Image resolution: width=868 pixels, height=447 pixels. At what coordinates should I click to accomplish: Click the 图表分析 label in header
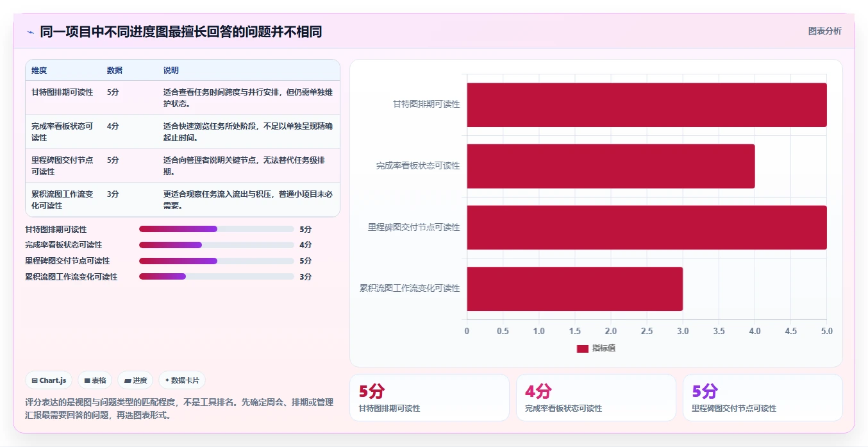(824, 31)
